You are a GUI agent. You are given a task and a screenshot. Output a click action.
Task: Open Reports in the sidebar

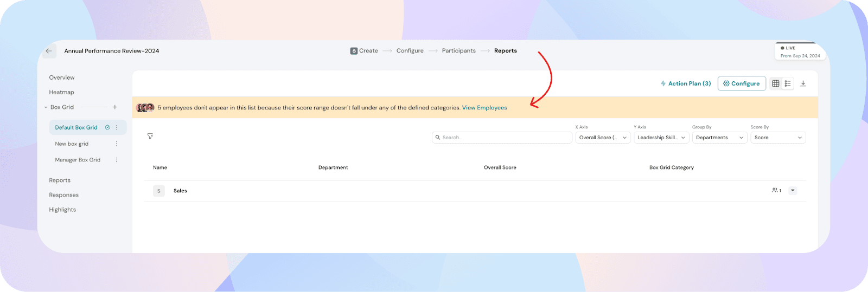tap(60, 180)
